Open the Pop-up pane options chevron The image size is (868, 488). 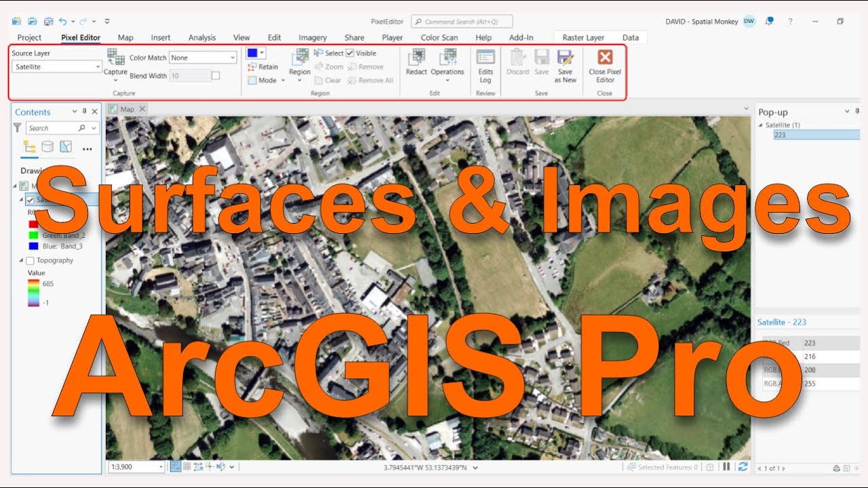pos(847,112)
